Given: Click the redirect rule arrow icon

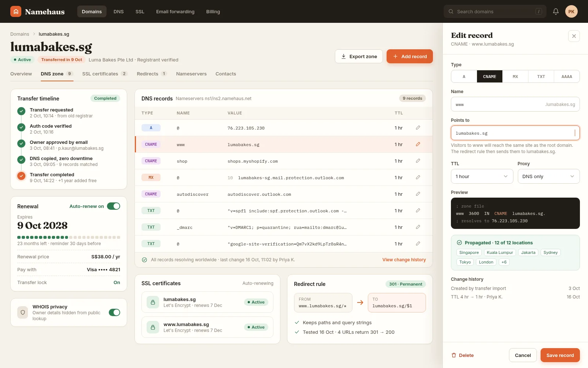Looking at the screenshot, I should tap(360, 302).
